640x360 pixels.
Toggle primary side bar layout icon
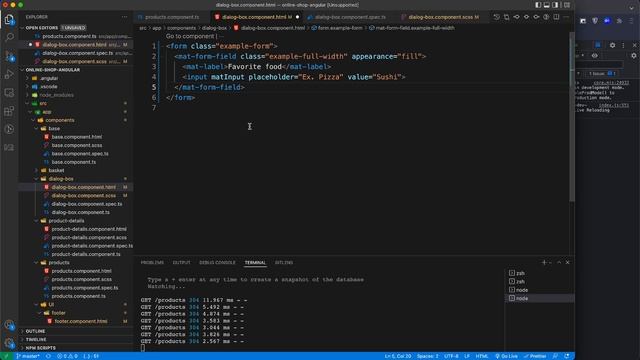538,5
